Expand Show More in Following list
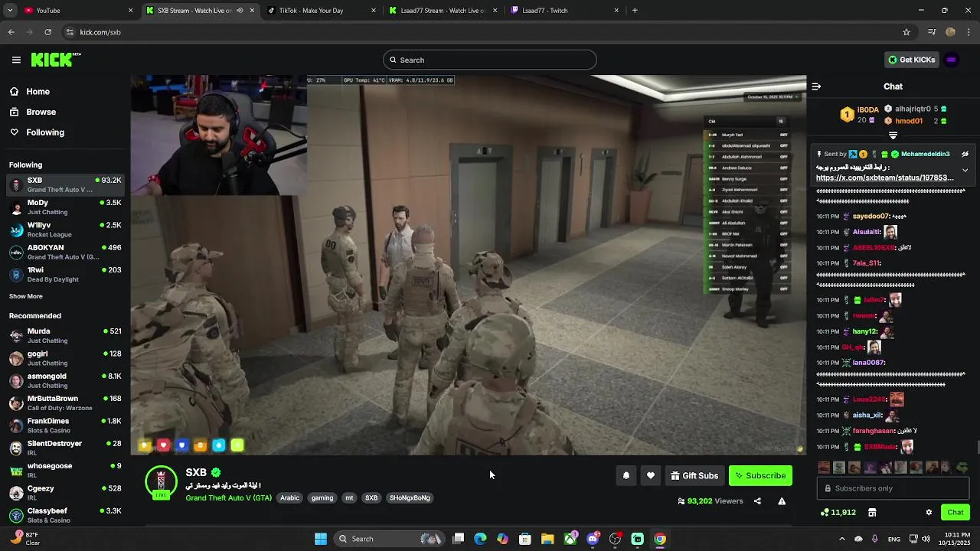 [x=26, y=296]
